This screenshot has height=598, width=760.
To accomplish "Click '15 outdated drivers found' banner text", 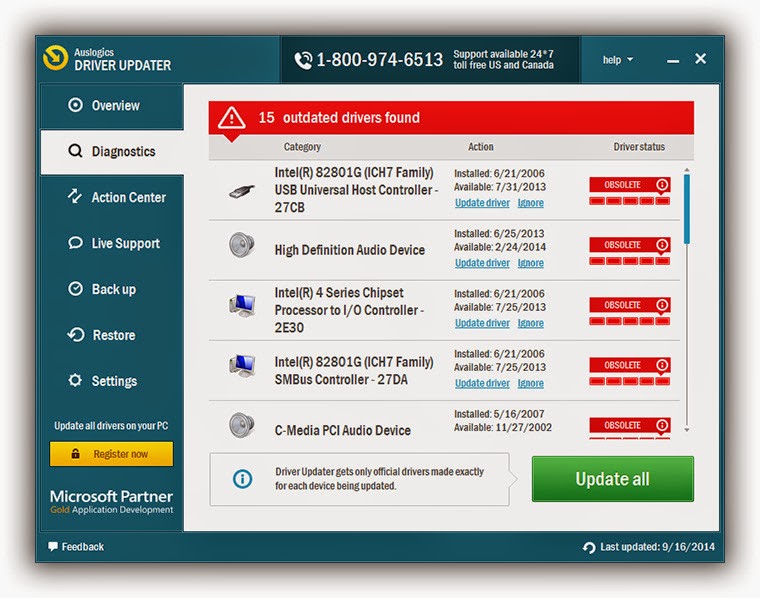I will (339, 117).
